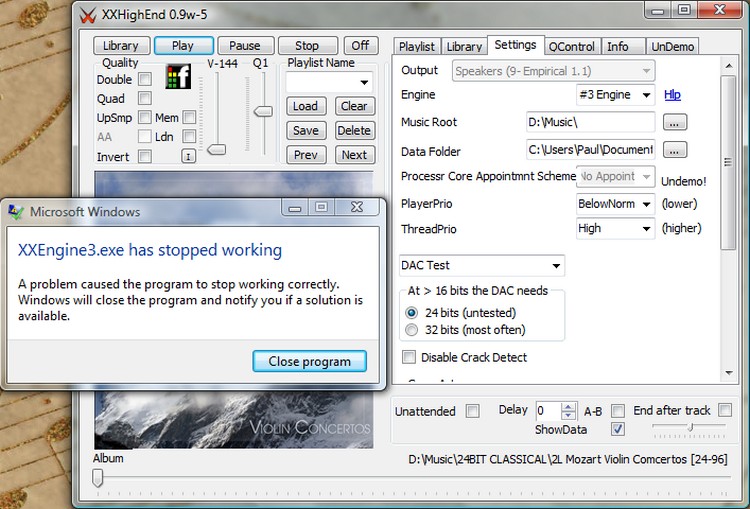Click the Q1 slider handle
750x509 pixels.
pos(263,111)
